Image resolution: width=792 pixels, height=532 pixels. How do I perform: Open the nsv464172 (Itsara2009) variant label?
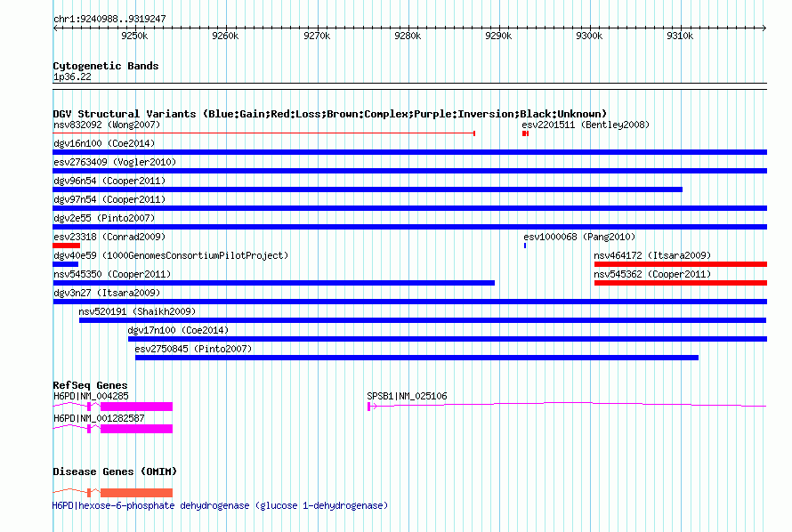tap(652, 255)
